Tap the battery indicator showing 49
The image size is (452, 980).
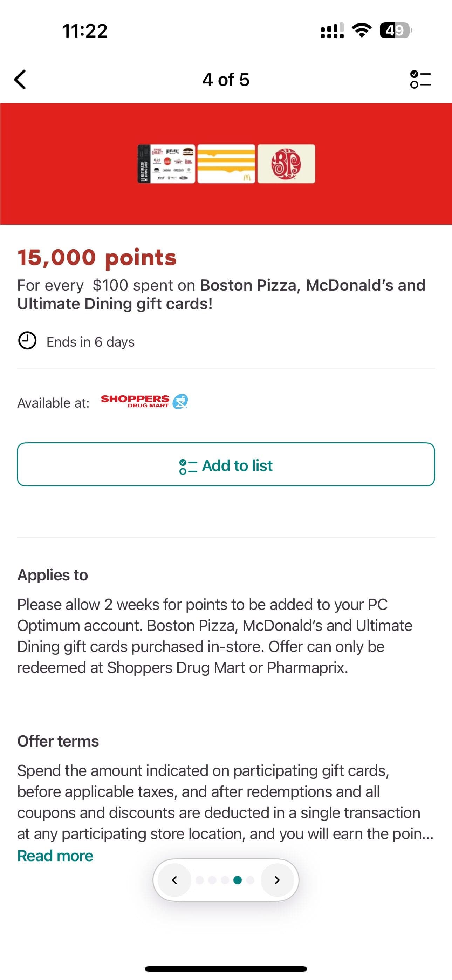coord(395,30)
